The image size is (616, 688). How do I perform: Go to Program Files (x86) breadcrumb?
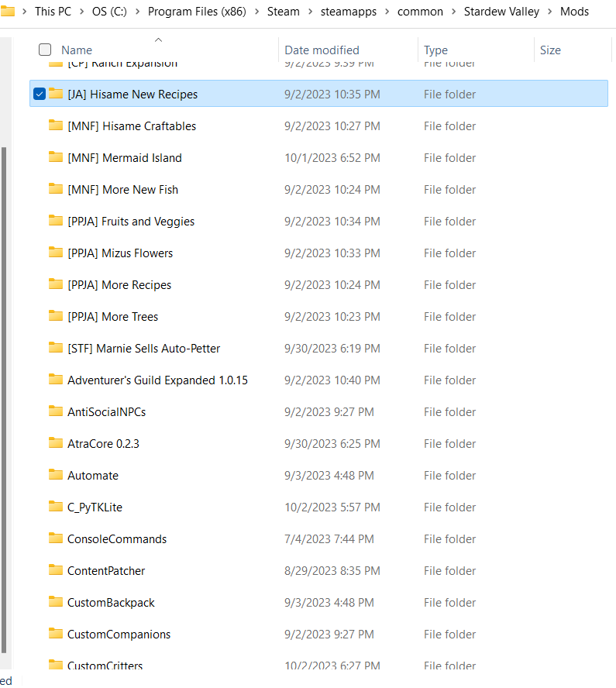197,12
